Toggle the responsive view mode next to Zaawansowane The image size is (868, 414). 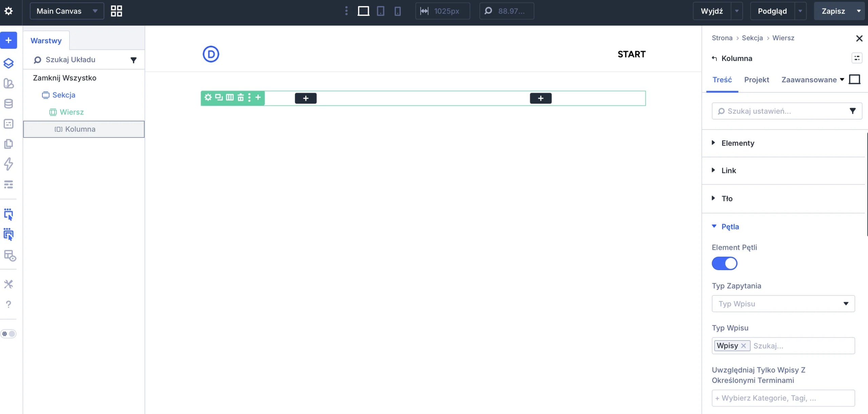pos(854,79)
